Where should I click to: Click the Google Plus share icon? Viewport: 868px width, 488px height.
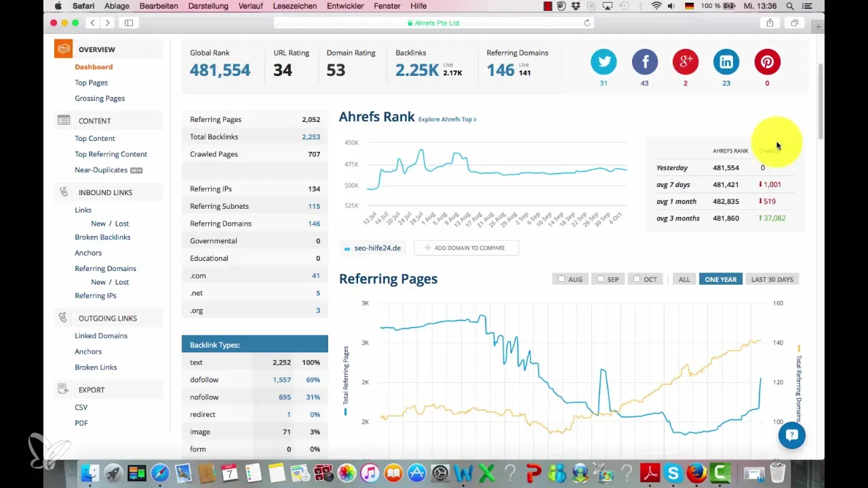tap(686, 62)
